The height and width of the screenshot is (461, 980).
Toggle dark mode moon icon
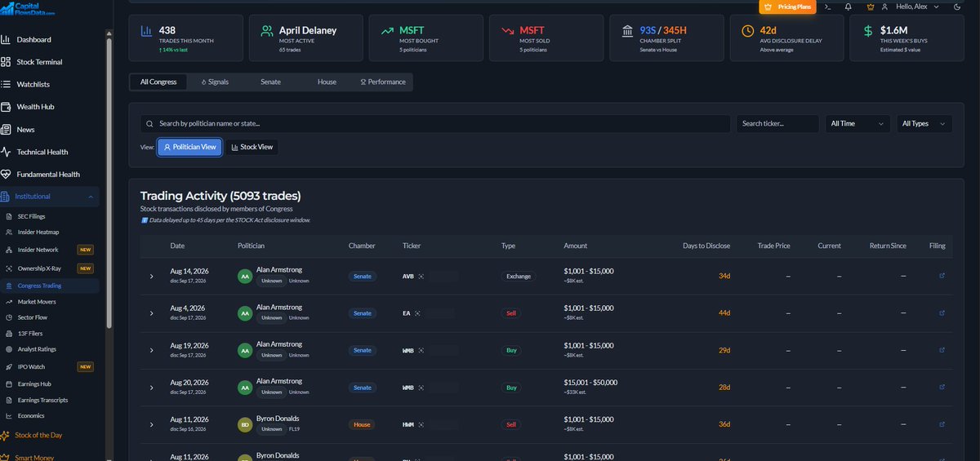[956, 7]
